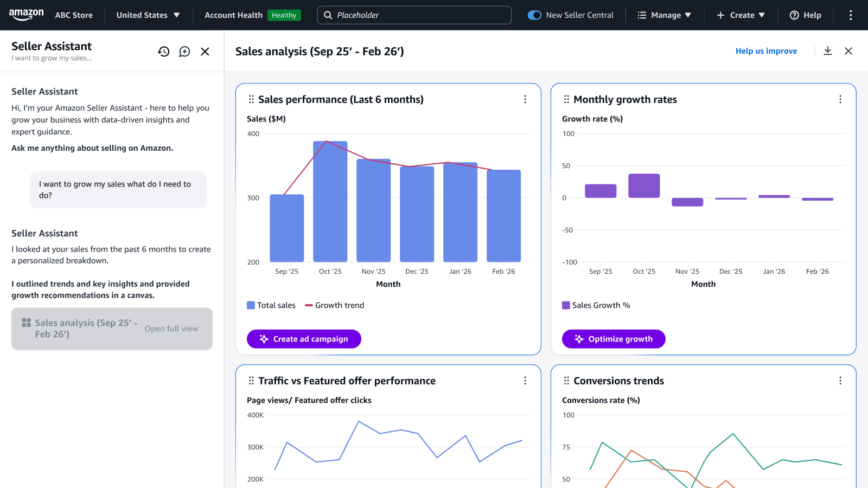
Task: Open the Monthly growth rates card options menu
Action: (840, 99)
